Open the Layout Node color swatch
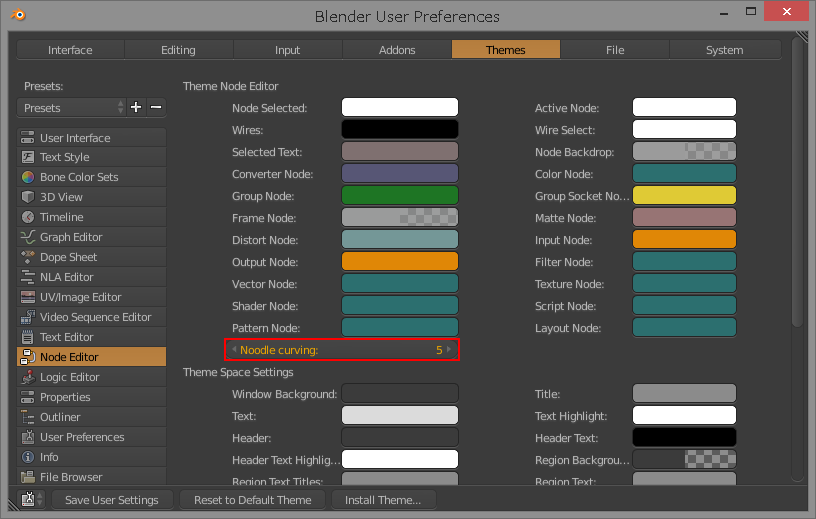The width and height of the screenshot is (816, 519). click(x=684, y=327)
